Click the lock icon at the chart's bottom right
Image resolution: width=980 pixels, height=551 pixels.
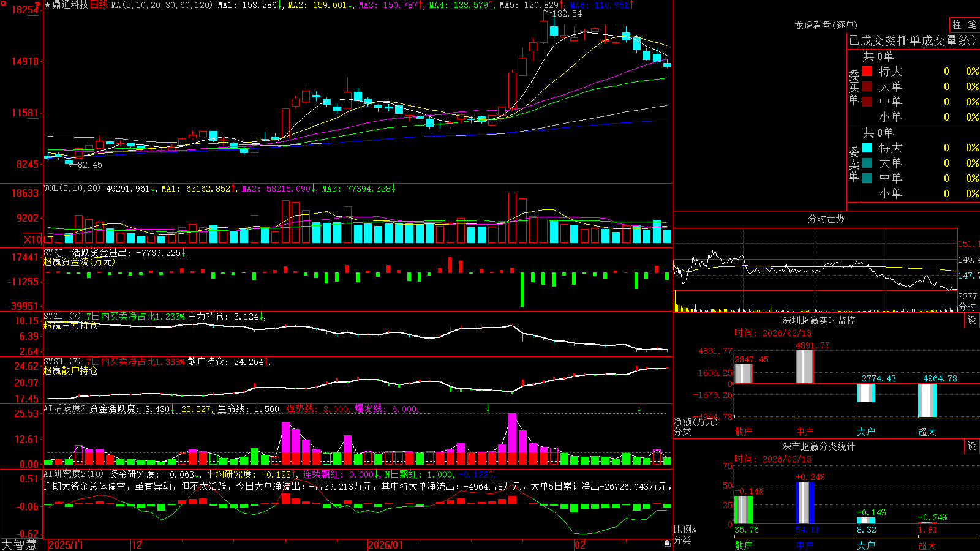(x=667, y=544)
